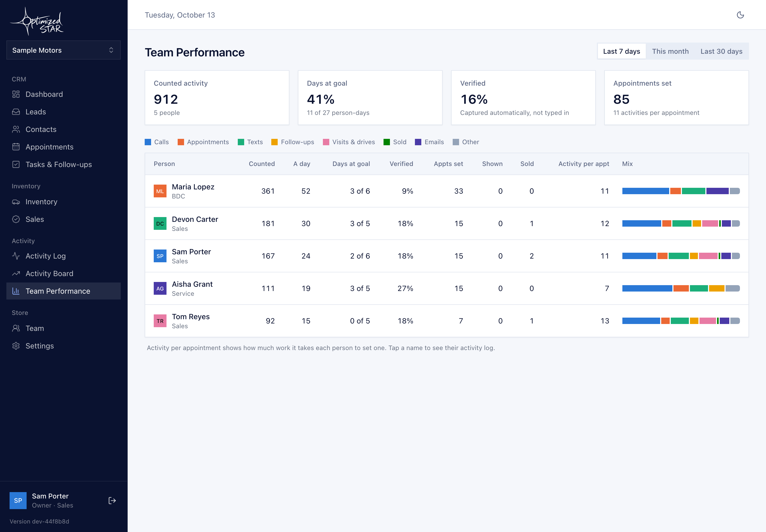The height and width of the screenshot is (532, 766).
Task: Click Aisha Grant's AG avatar
Action: pos(160,289)
